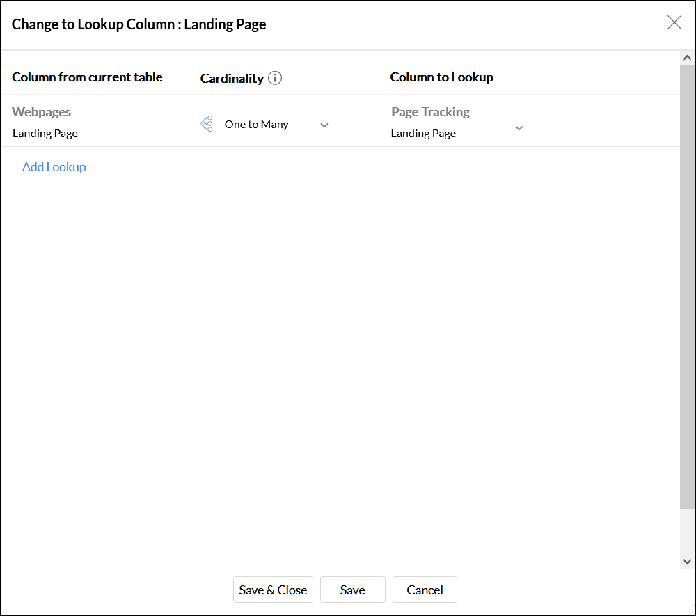Click the scrollbar down arrow

pyautogui.click(x=687, y=561)
